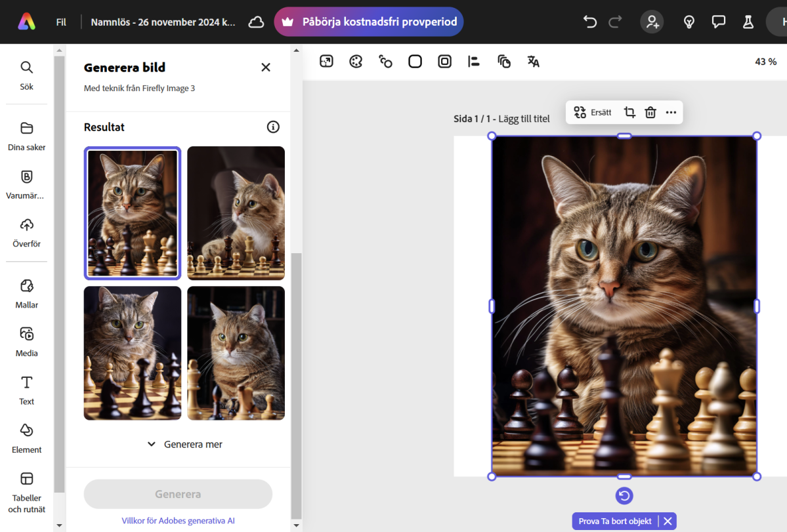Image resolution: width=787 pixels, height=532 pixels.
Task: Click the invite collaborator icon
Action: (x=652, y=22)
